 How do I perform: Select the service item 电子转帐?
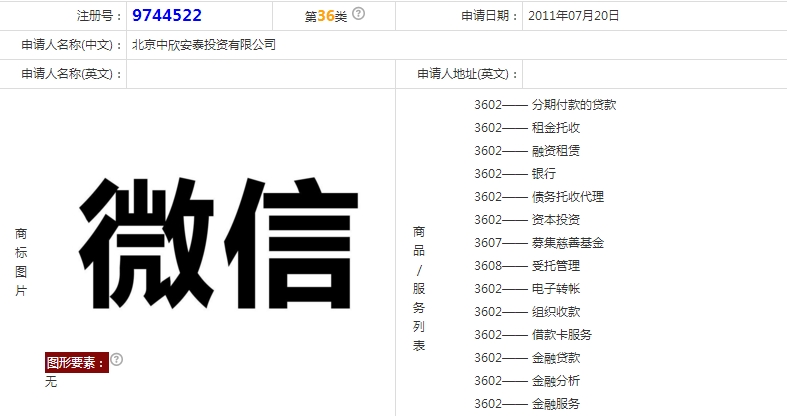point(556,289)
